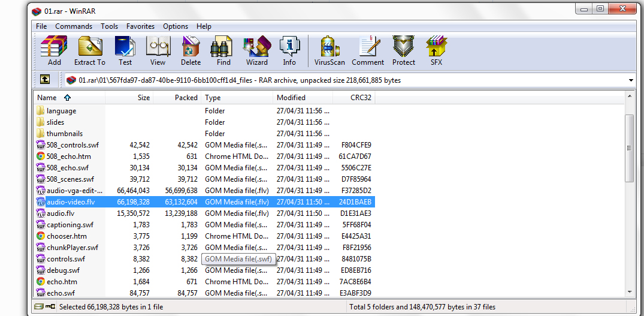Click the WinRAR title bar icon
644x316 pixels.
click(37, 11)
